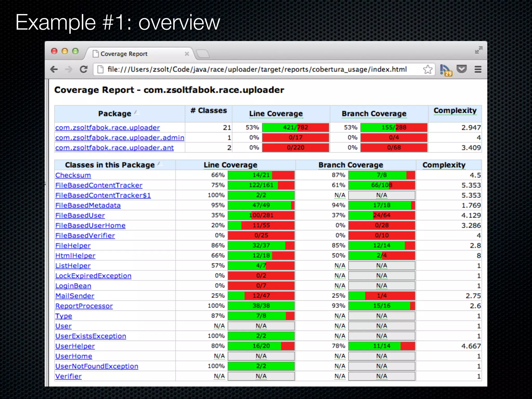
Task: Open com.zsoltfabok.race.uploader package link
Action: [108, 128]
